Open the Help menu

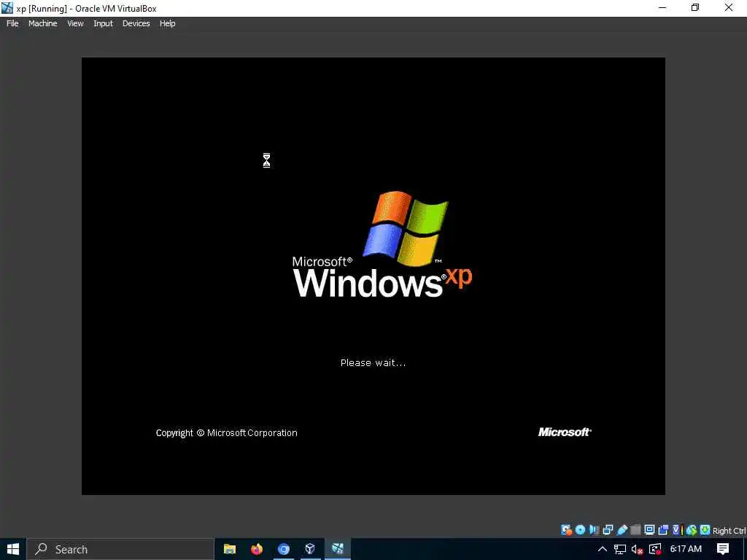click(x=167, y=23)
